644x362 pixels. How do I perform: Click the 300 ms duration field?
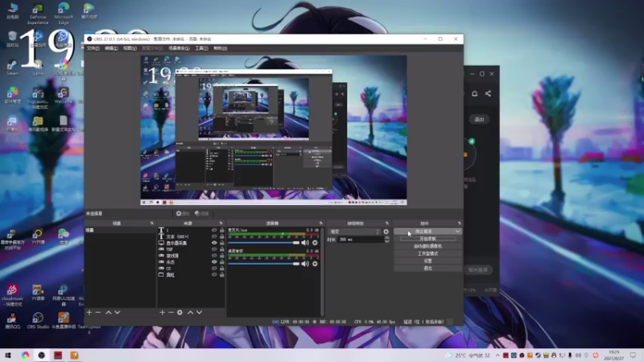(x=360, y=240)
